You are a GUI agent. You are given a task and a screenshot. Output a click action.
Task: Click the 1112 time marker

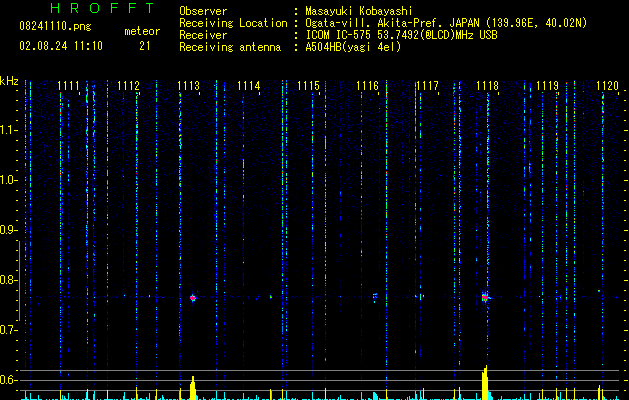point(128,86)
